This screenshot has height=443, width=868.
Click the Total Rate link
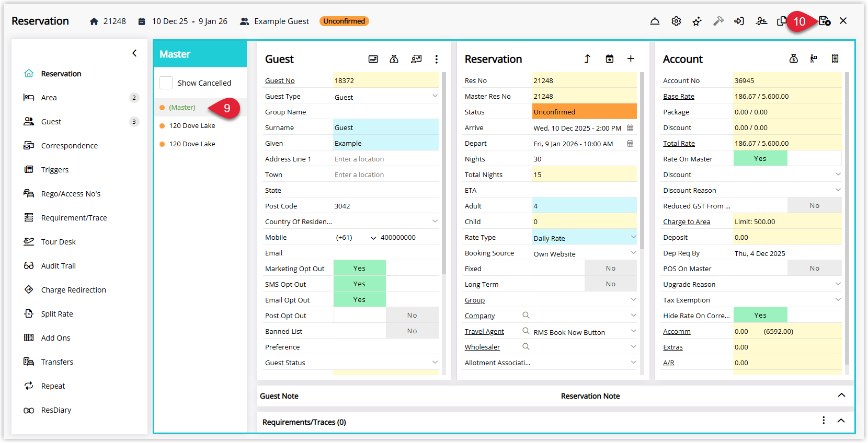click(x=679, y=144)
